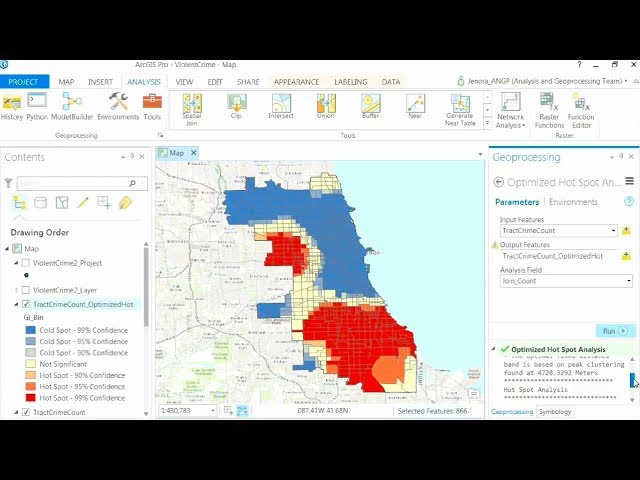
Task: Switch to the INSERT ribbon tab
Action: click(100, 82)
